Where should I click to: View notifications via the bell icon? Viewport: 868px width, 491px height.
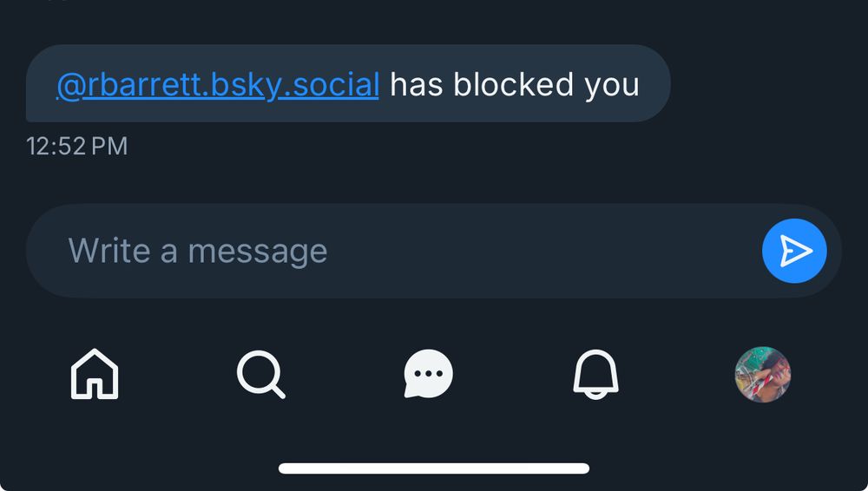pos(595,374)
